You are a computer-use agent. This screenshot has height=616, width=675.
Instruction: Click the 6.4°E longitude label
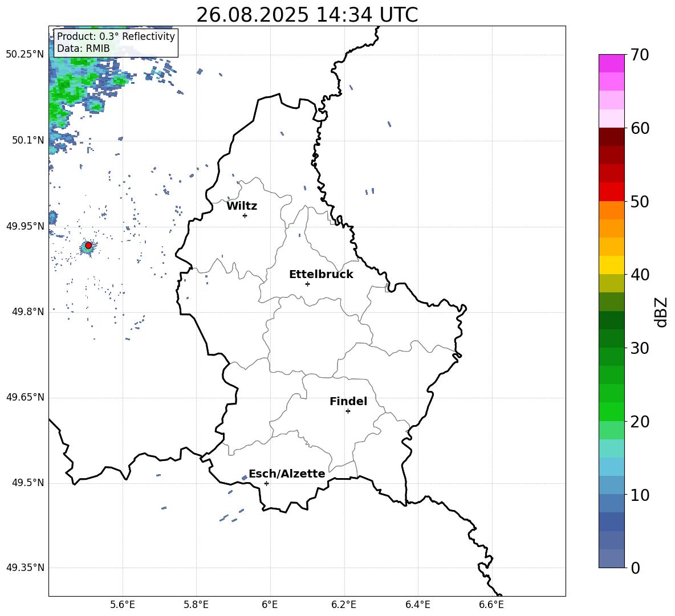point(417,605)
